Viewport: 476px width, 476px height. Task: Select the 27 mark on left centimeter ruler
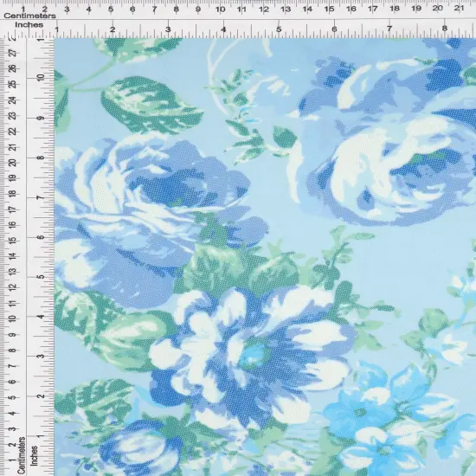pos(13,53)
